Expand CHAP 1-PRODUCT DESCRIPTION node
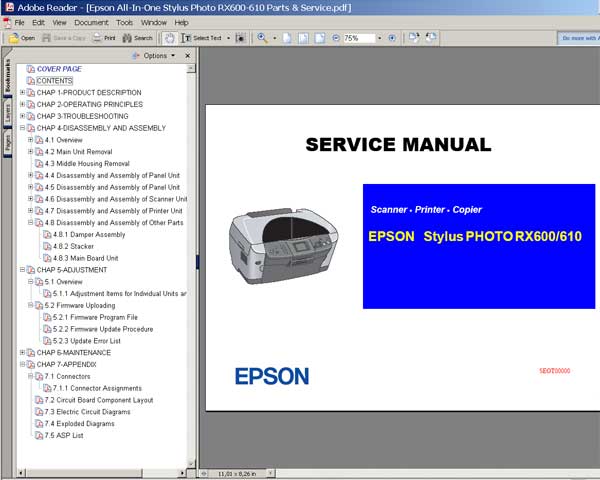The width and height of the screenshot is (600, 480). 22,92
